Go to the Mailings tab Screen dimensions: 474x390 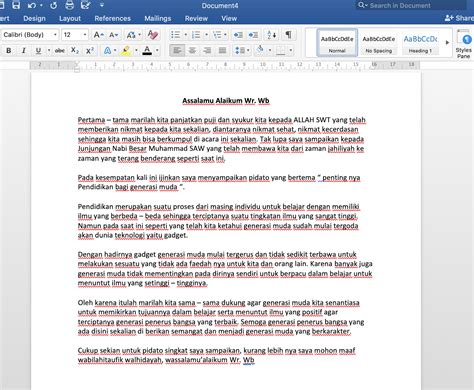pyautogui.click(x=158, y=18)
